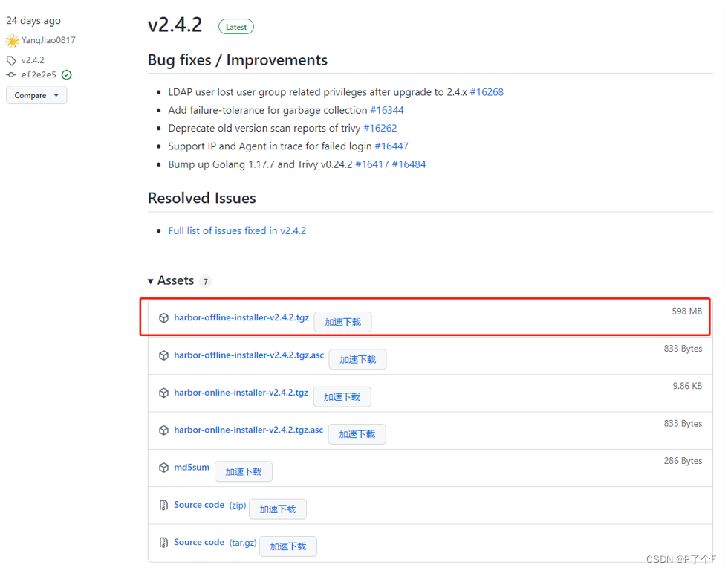Open issue link #16268

[x=487, y=92]
